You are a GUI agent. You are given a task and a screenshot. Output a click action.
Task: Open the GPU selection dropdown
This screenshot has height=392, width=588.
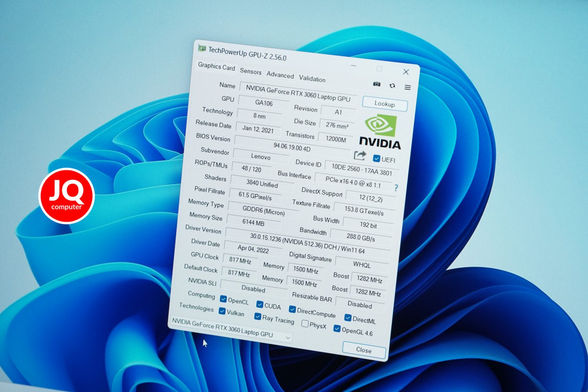(x=231, y=329)
